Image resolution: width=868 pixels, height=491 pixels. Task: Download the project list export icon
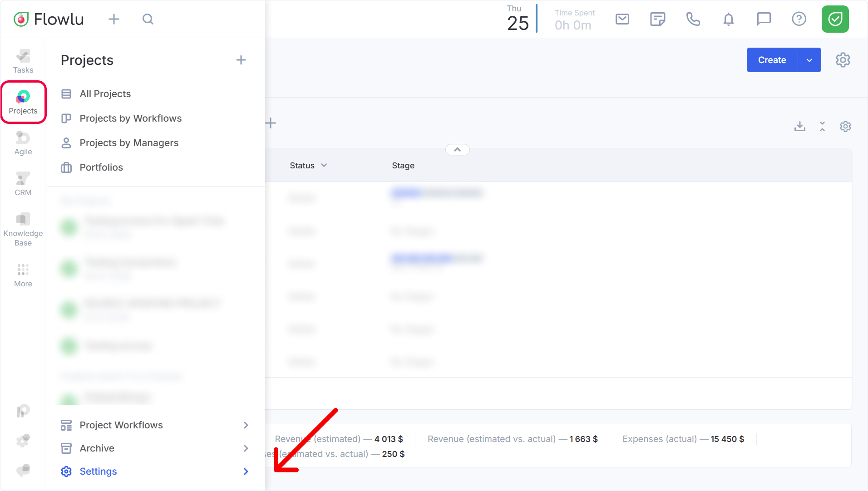(799, 126)
